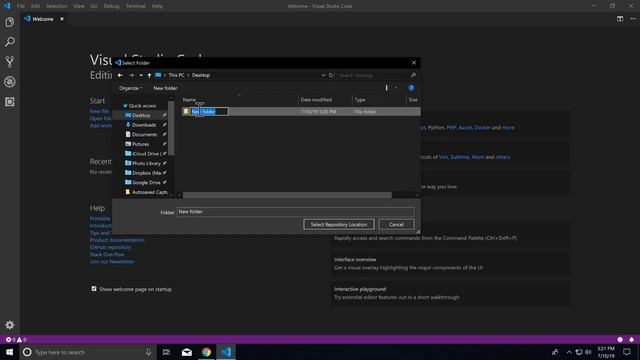The height and width of the screenshot is (360, 640).
Task: Show hidden system tray icons
Action: [x=569, y=352]
